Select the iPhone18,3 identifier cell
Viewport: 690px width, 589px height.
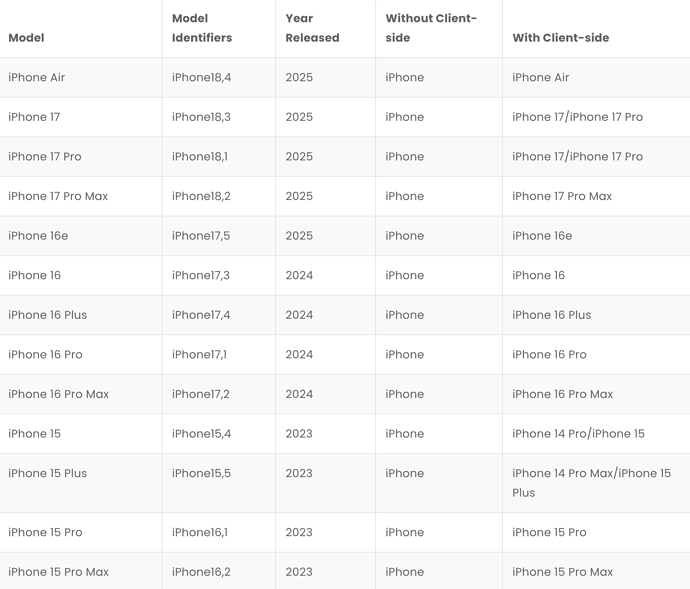point(201,117)
